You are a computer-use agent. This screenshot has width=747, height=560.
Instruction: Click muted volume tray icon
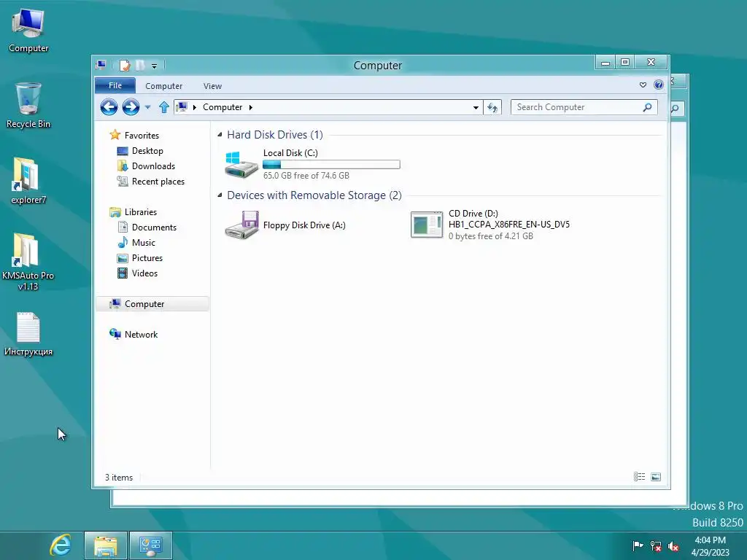tap(673, 546)
